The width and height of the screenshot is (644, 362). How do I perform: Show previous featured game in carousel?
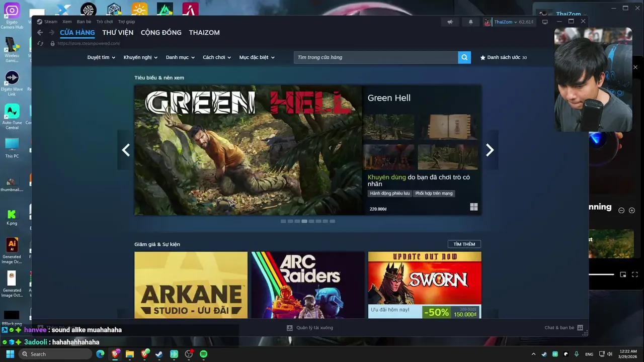click(126, 150)
